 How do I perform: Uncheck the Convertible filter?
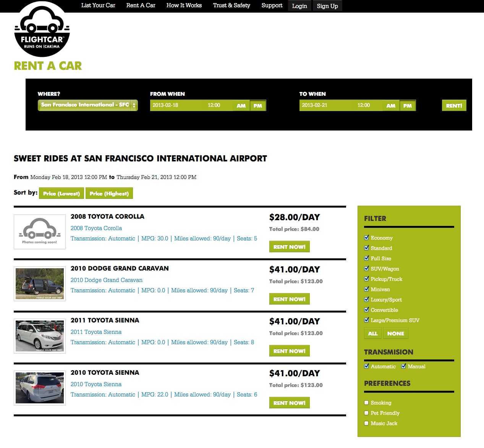[367, 309]
